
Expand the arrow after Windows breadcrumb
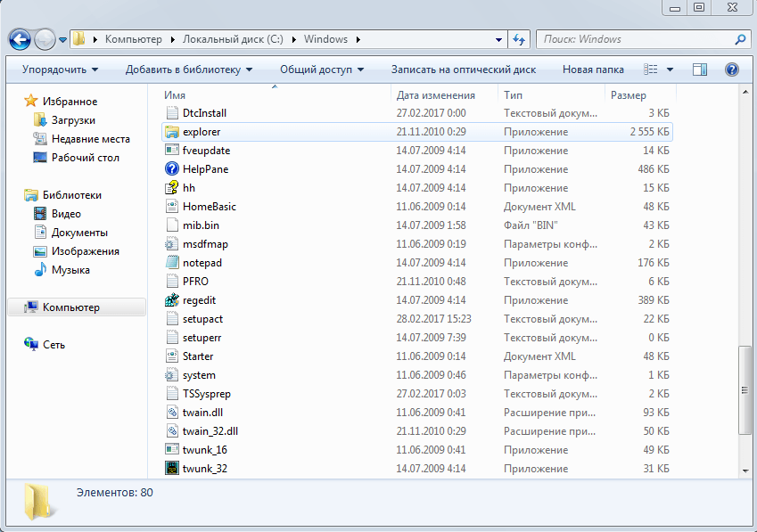[358, 39]
